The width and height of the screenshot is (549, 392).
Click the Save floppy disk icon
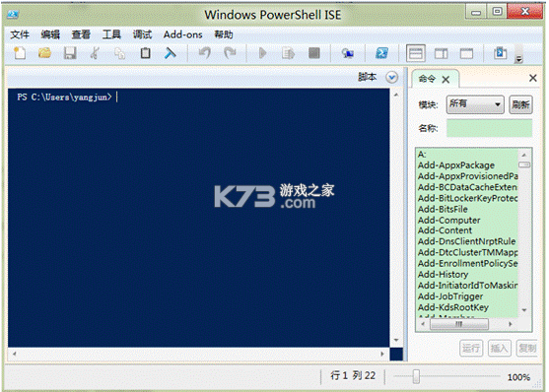coord(70,53)
